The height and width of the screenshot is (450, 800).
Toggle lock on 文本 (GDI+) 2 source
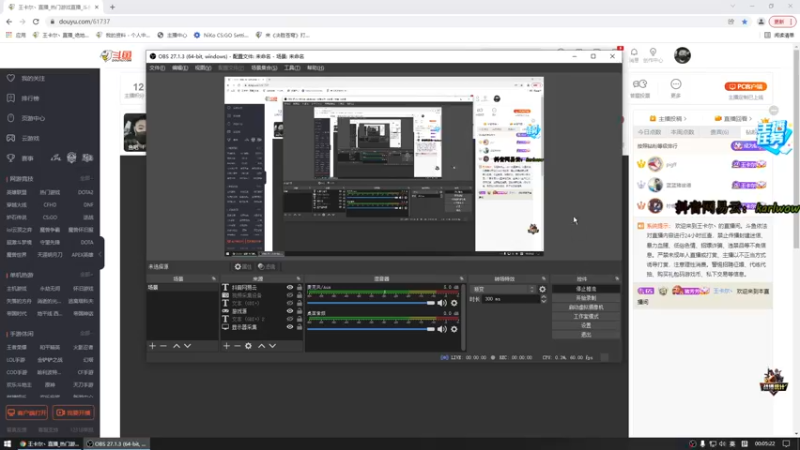coord(299,319)
